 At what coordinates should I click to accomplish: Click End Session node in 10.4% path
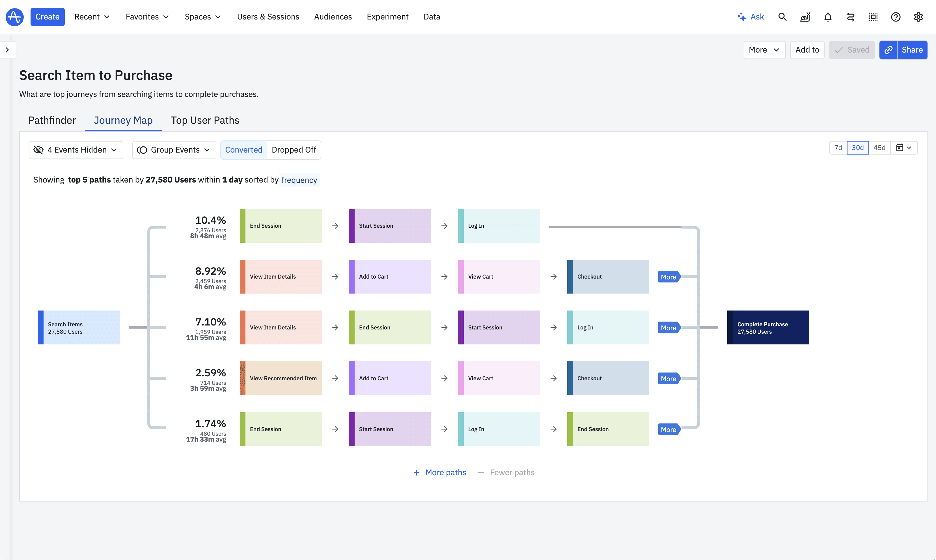[x=281, y=226]
